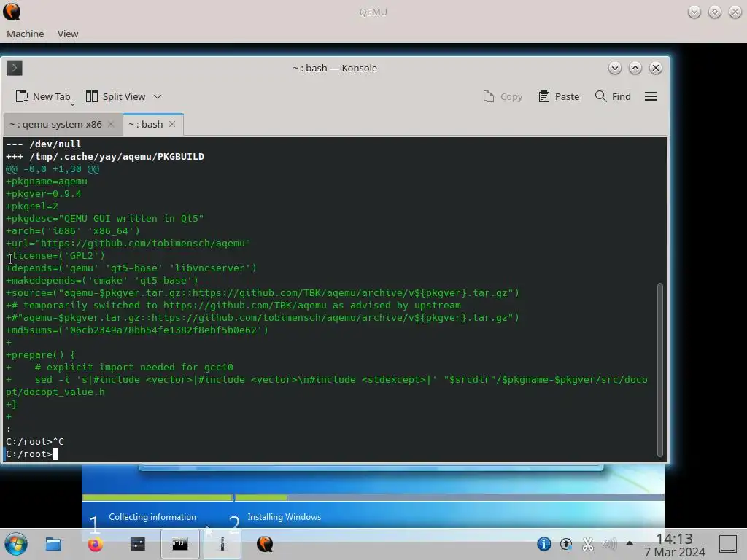
Task: Expand the New Tab dropdown arrow
Action: 73,104
